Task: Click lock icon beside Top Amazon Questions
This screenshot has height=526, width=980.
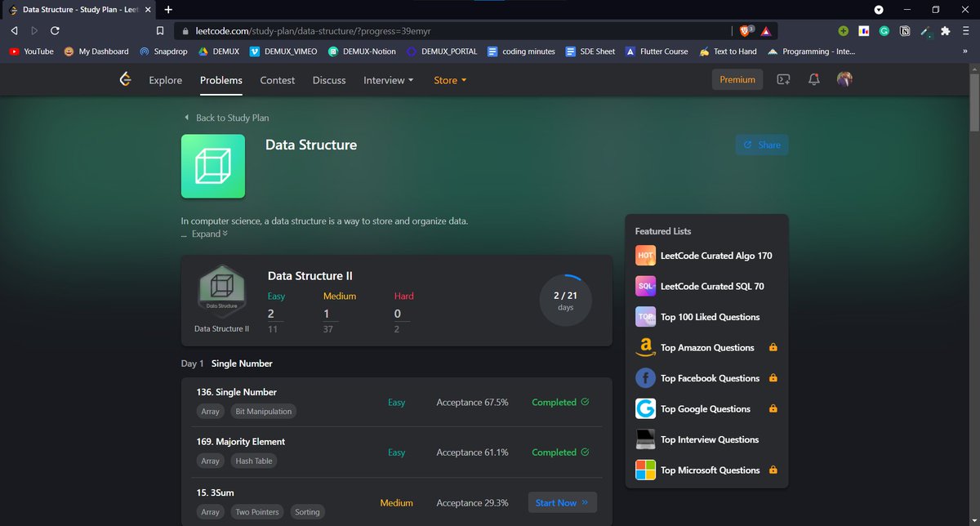Action: point(773,347)
